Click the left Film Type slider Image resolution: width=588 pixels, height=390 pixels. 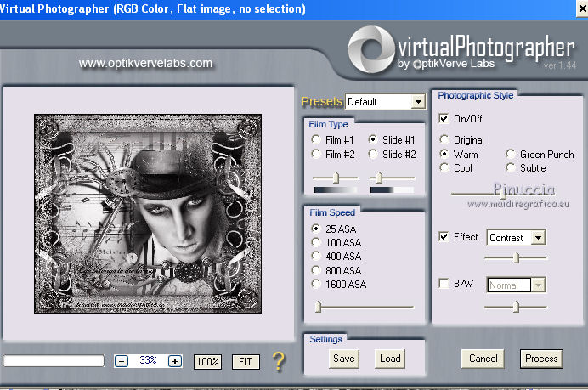click(336, 178)
